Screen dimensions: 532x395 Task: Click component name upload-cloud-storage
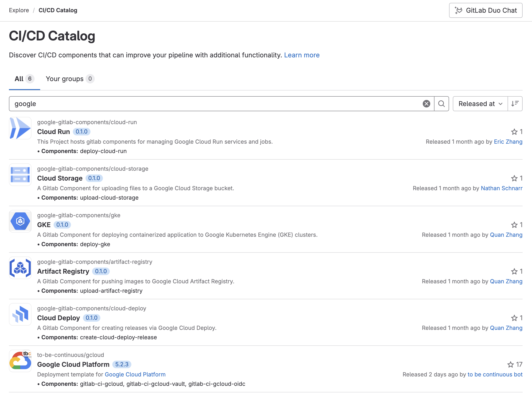pyautogui.click(x=109, y=198)
